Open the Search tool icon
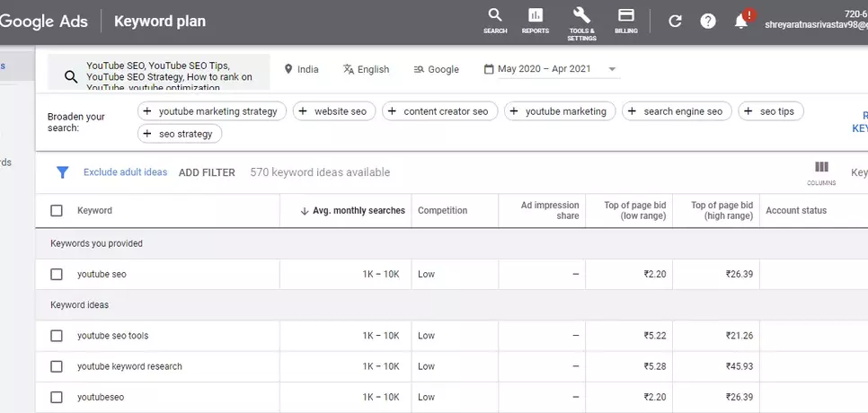 tap(495, 15)
